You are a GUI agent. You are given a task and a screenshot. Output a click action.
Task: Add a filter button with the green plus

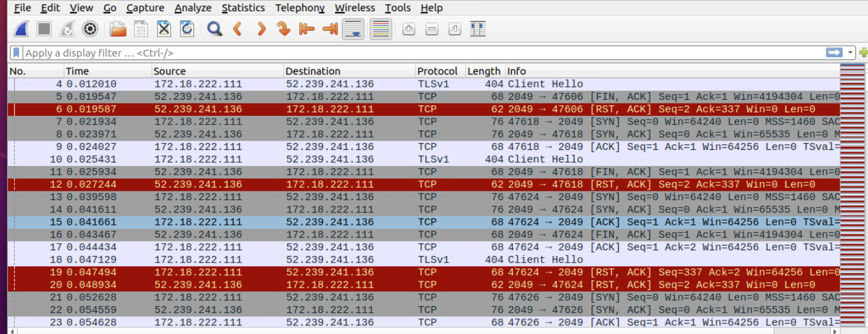[x=863, y=53]
